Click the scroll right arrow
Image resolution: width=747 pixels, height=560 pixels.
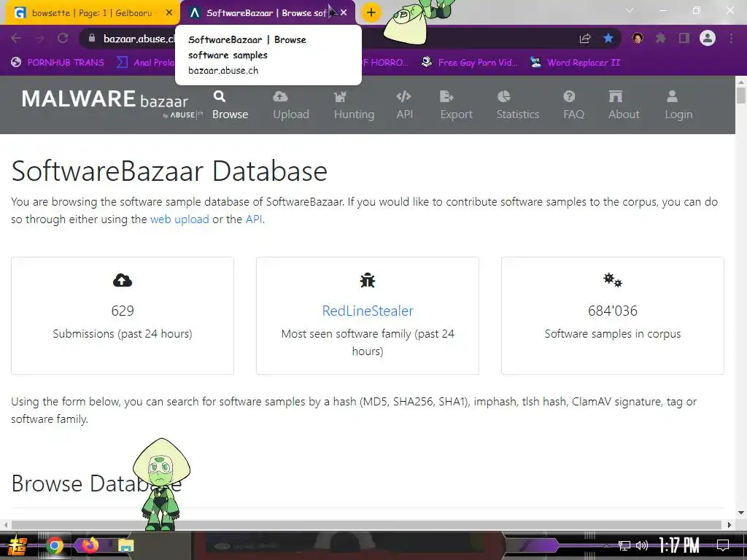[729, 525]
